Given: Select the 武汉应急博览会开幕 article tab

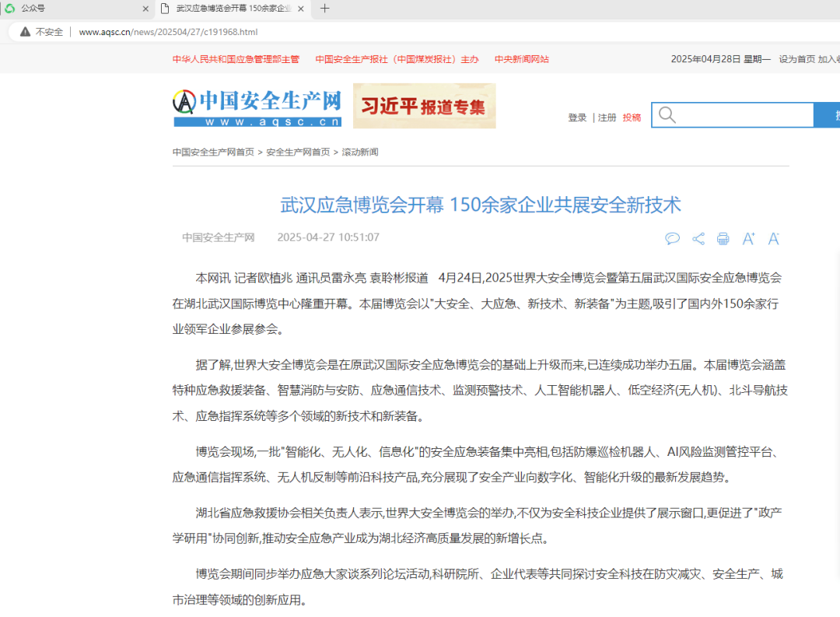Looking at the screenshot, I should click(233, 9).
